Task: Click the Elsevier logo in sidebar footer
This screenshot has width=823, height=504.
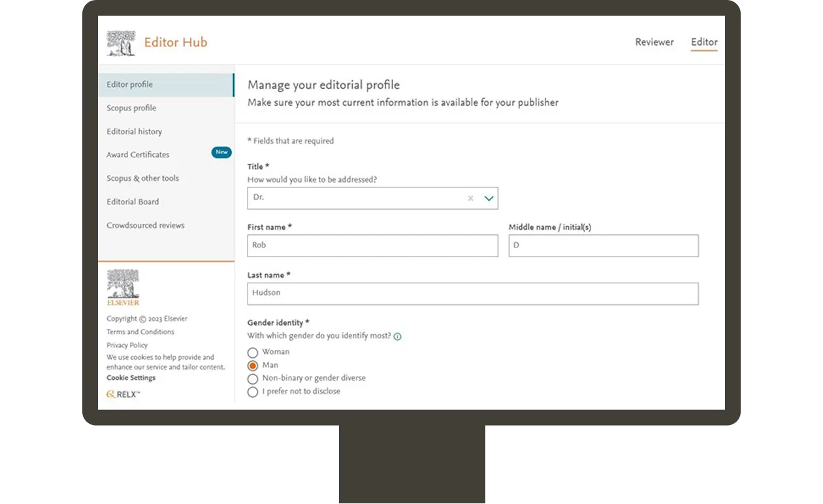Action: [x=123, y=287]
